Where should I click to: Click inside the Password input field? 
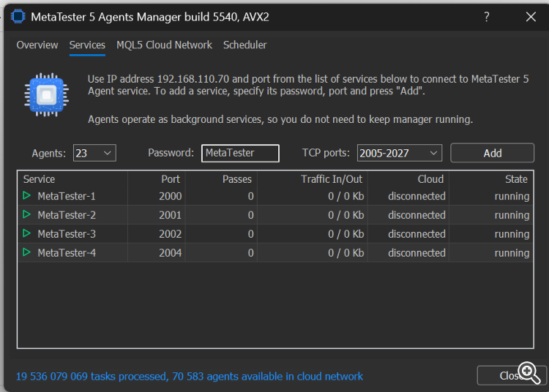click(x=240, y=153)
